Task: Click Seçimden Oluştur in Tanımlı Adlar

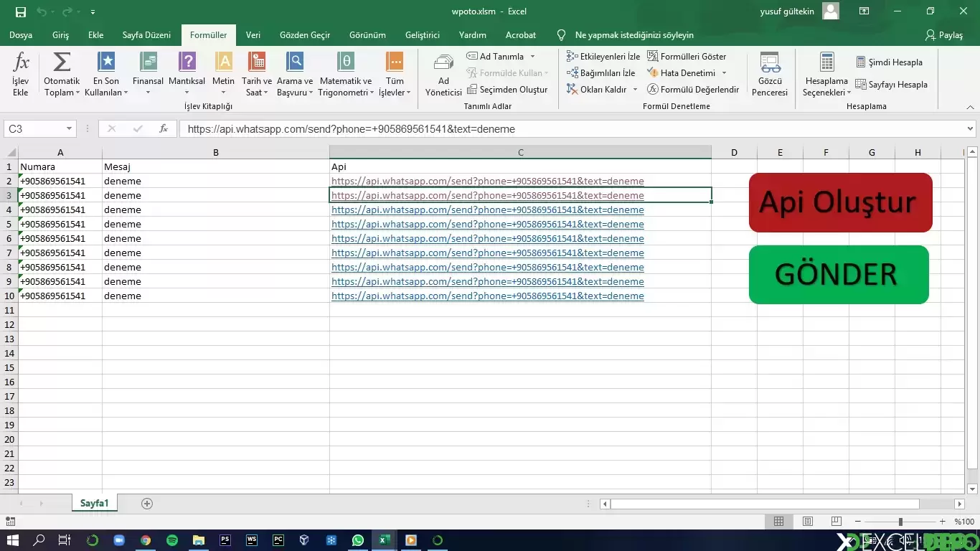Action: point(508,90)
